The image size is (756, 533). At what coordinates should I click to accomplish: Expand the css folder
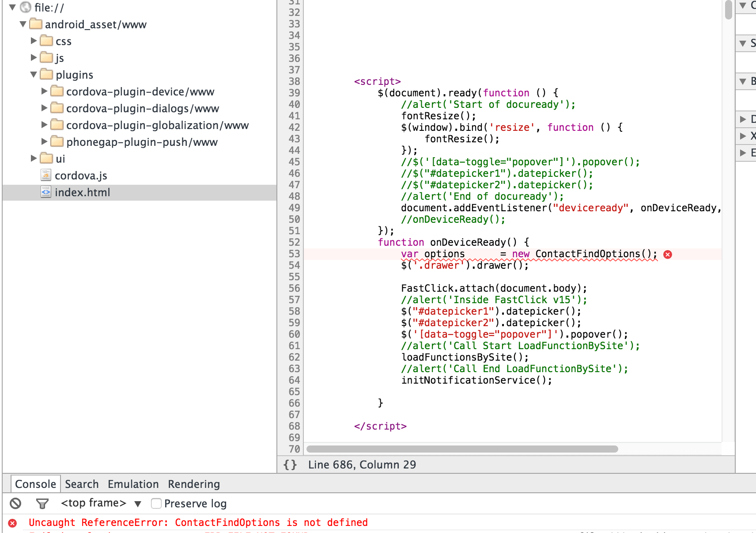click(x=34, y=41)
